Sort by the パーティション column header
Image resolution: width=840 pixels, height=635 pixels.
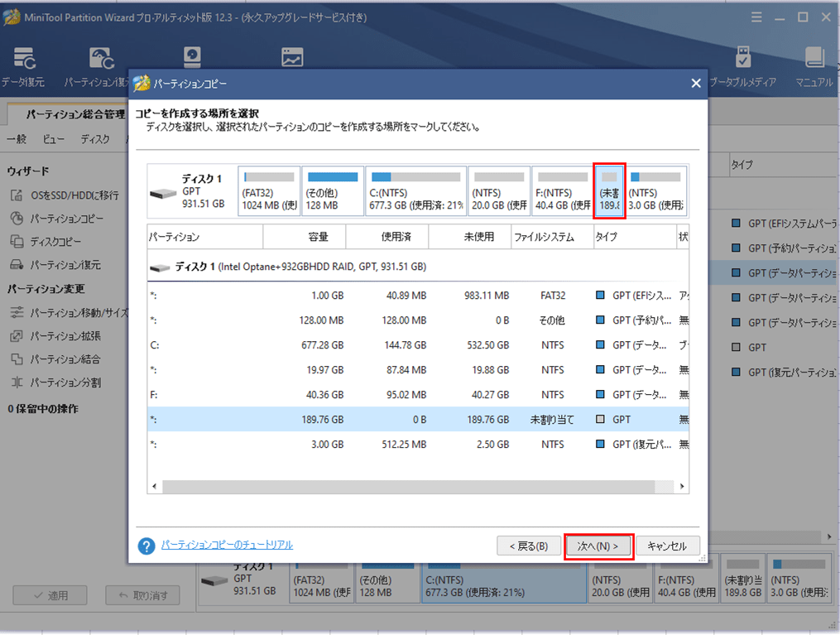(x=205, y=237)
